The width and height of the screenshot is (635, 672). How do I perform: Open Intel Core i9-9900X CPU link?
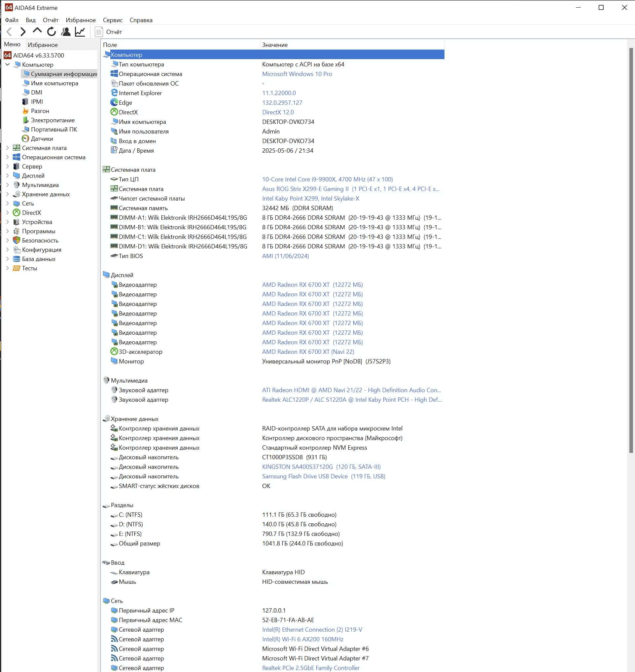[x=327, y=179]
